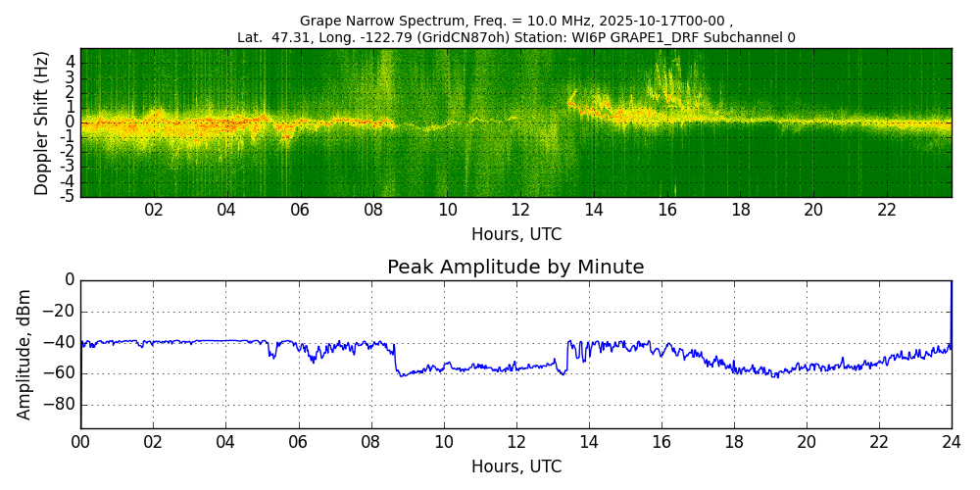
Task: Click the '18' hour tick on amplitude axis
Action: [733, 443]
